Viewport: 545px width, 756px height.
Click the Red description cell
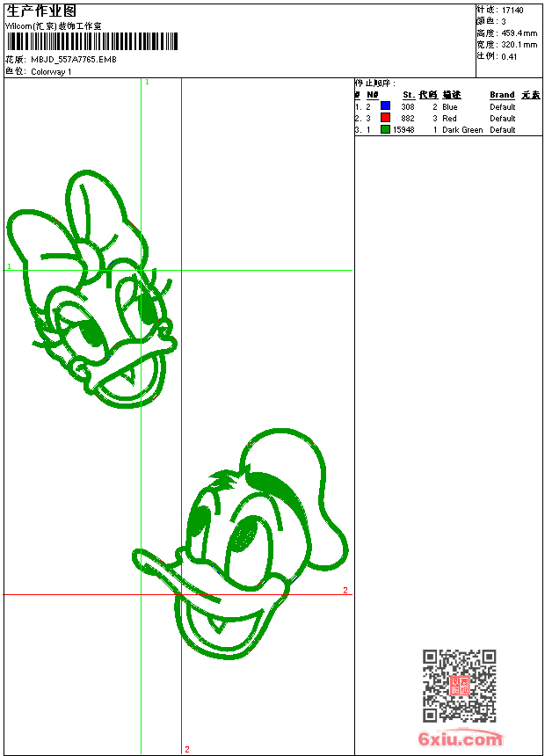[449, 118]
